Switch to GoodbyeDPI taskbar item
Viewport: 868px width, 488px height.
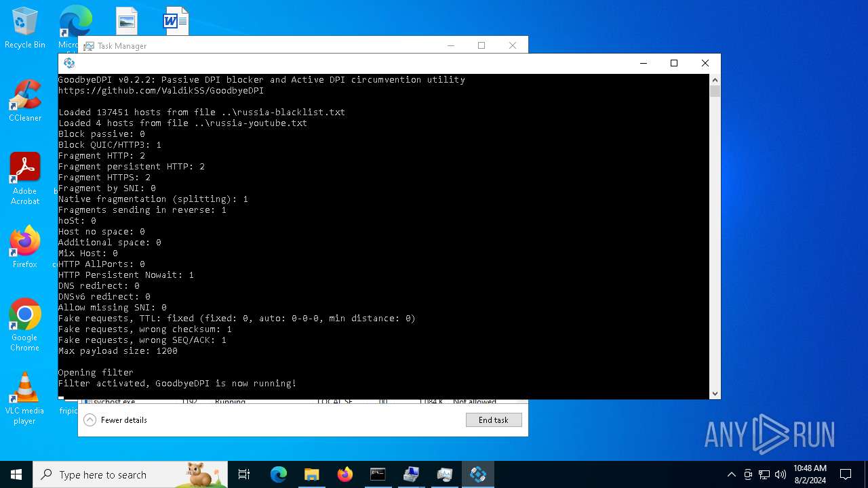(478, 474)
